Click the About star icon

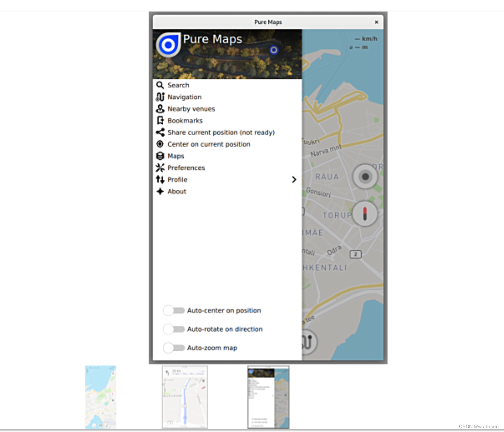coord(160,191)
